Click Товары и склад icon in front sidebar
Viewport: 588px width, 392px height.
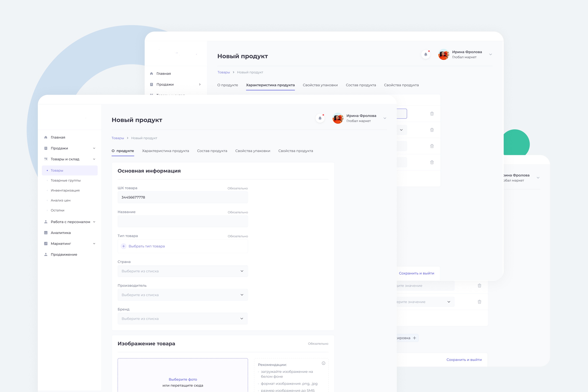pos(46,159)
